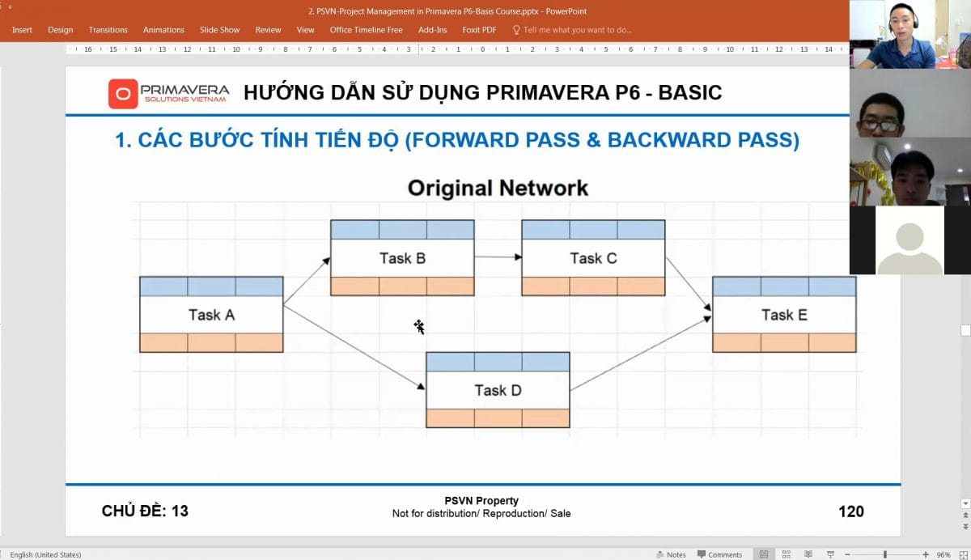Open the Review ribbon tab
971x560 pixels.
click(x=268, y=30)
